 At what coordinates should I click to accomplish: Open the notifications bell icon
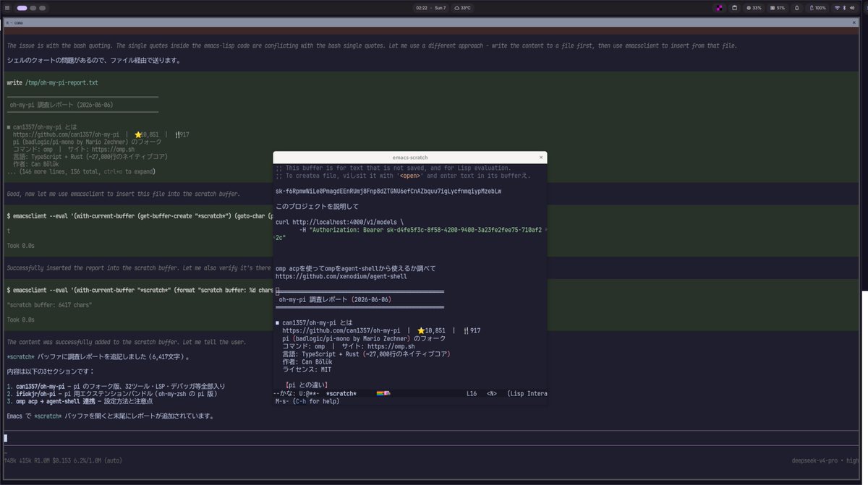click(x=797, y=8)
